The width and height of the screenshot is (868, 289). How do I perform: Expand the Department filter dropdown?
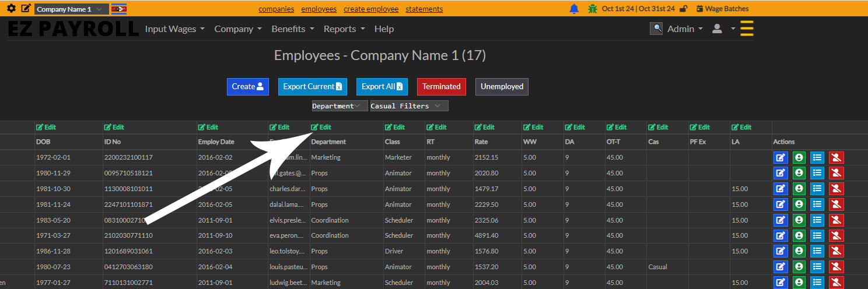point(339,106)
